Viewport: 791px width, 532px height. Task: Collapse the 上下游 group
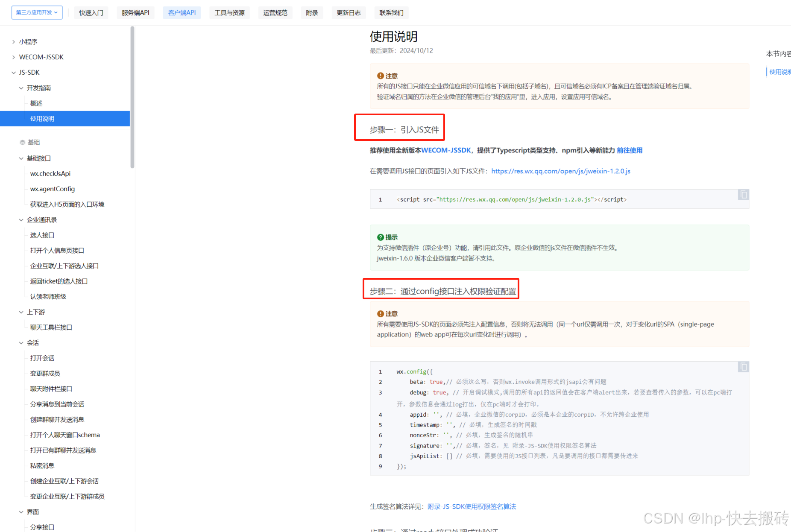(21, 312)
